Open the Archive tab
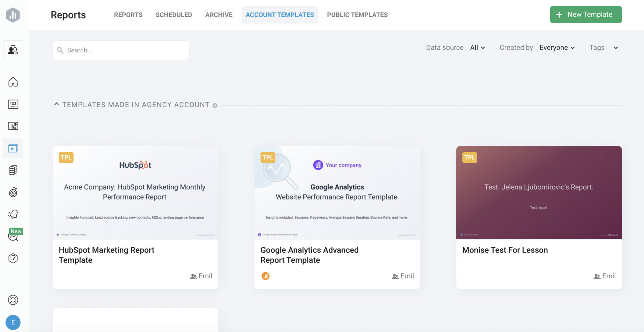This screenshot has width=644, height=332. (x=219, y=14)
